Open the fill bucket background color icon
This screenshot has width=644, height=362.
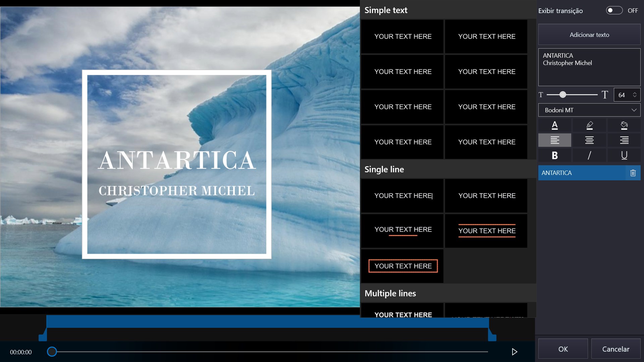tap(624, 125)
